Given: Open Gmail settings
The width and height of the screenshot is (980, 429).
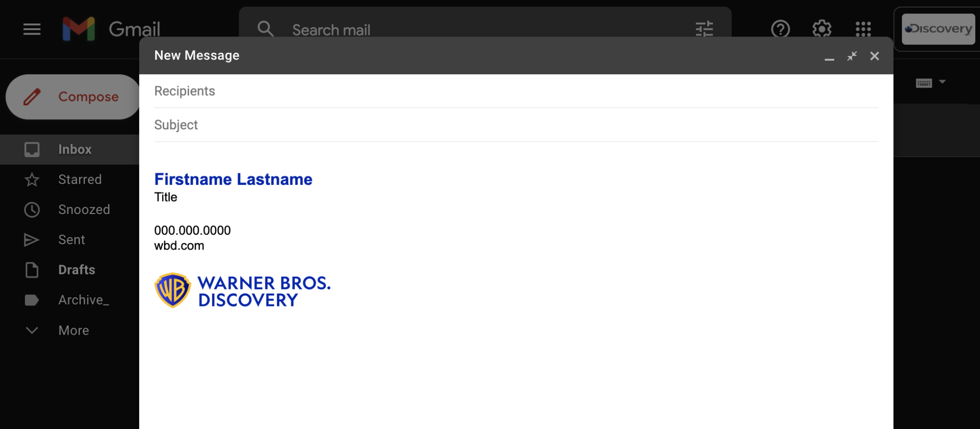Looking at the screenshot, I should point(822,29).
